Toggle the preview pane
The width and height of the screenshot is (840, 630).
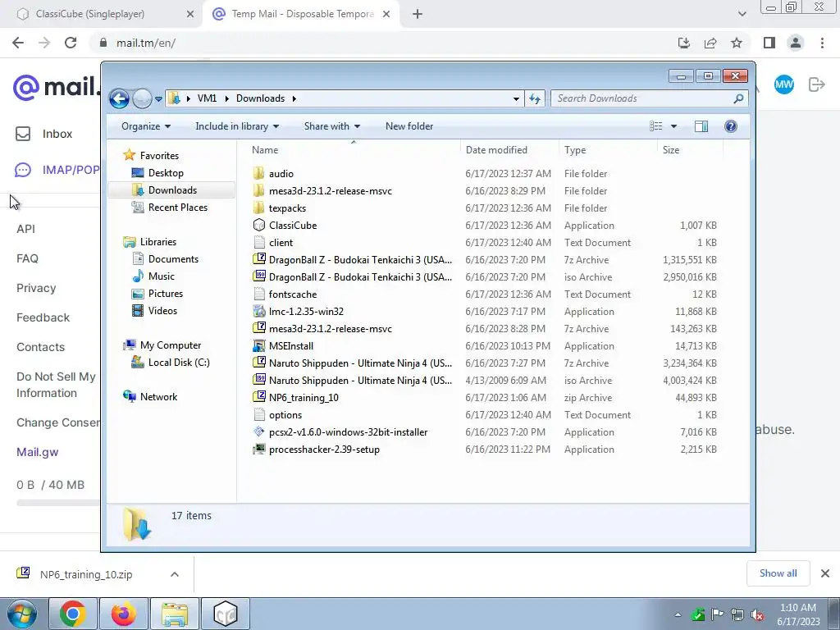[x=701, y=126]
